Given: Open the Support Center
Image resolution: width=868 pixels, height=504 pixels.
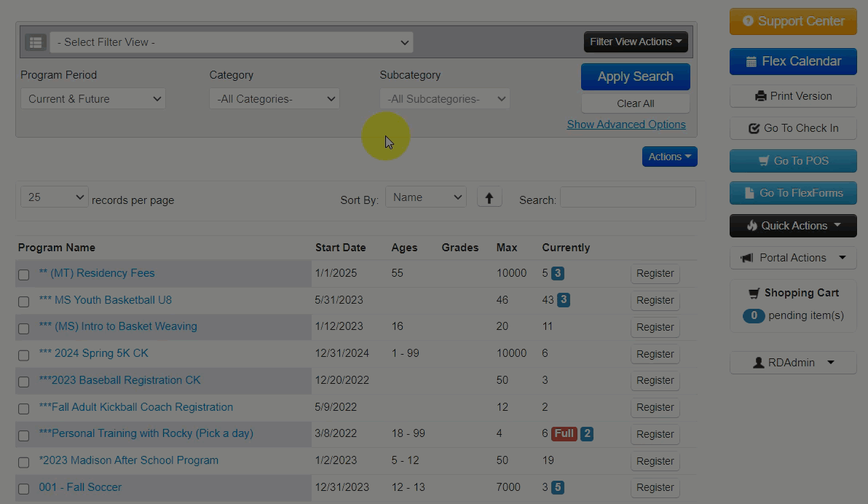Looking at the screenshot, I should (x=793, y=21).
